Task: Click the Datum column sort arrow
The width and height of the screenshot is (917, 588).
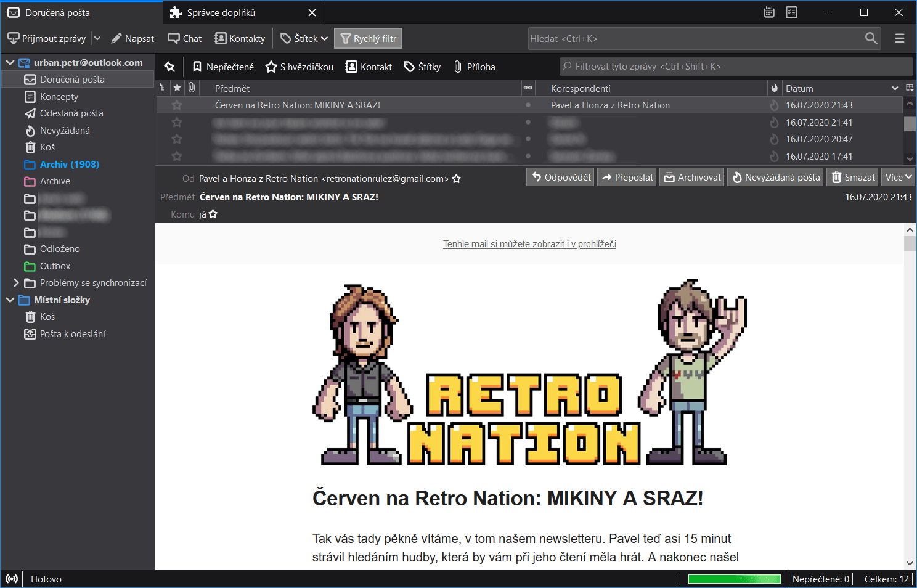Action: pos(895,88)
